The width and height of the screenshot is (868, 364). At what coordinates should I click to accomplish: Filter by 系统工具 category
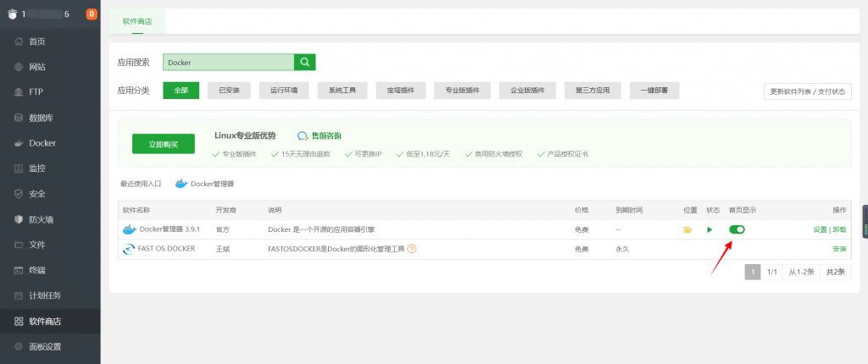(342, 91)
